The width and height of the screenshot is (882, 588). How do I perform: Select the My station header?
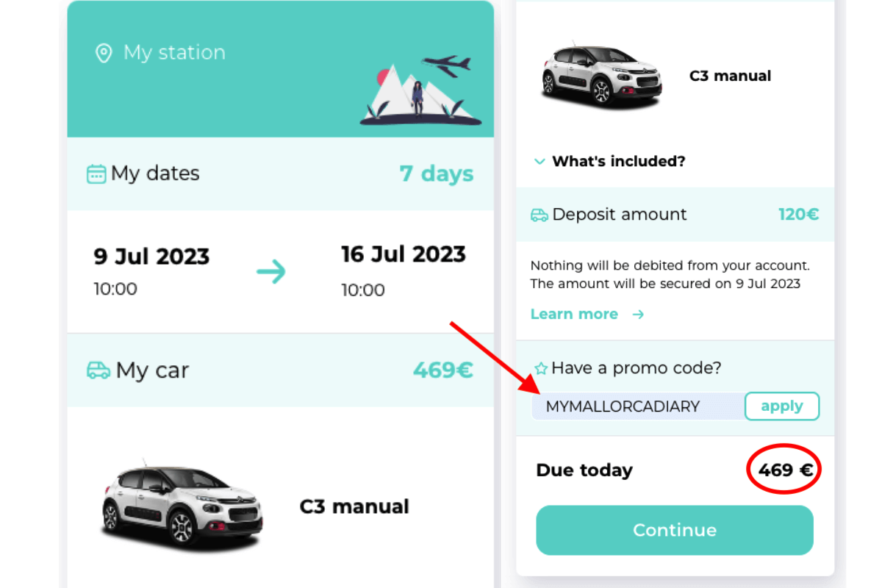click(x=280, y=69)
